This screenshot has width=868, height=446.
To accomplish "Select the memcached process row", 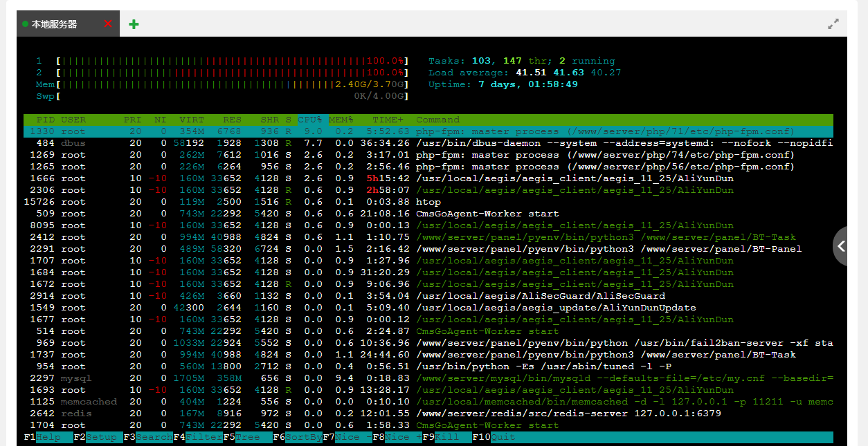I will pos(428,402).
